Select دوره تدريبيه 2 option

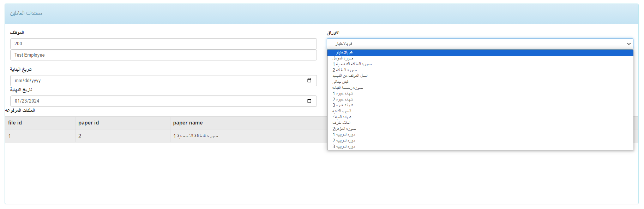coord(344,140)
